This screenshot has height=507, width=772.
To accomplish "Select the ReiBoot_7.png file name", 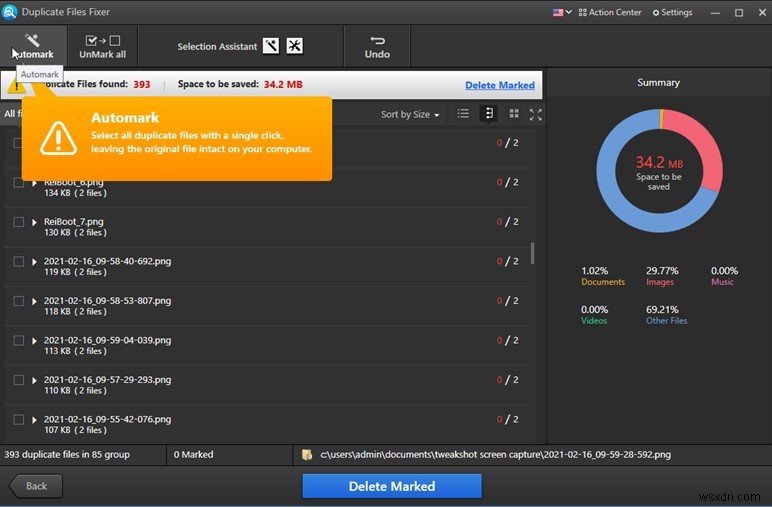I will point(73,222).
